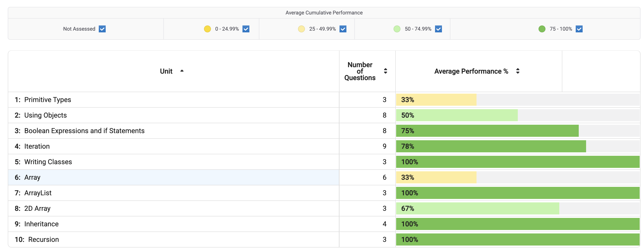The width and height of the screenshot is (644, 252).
Task: Click the Unit column sort arrow
Action: (182, 71)
